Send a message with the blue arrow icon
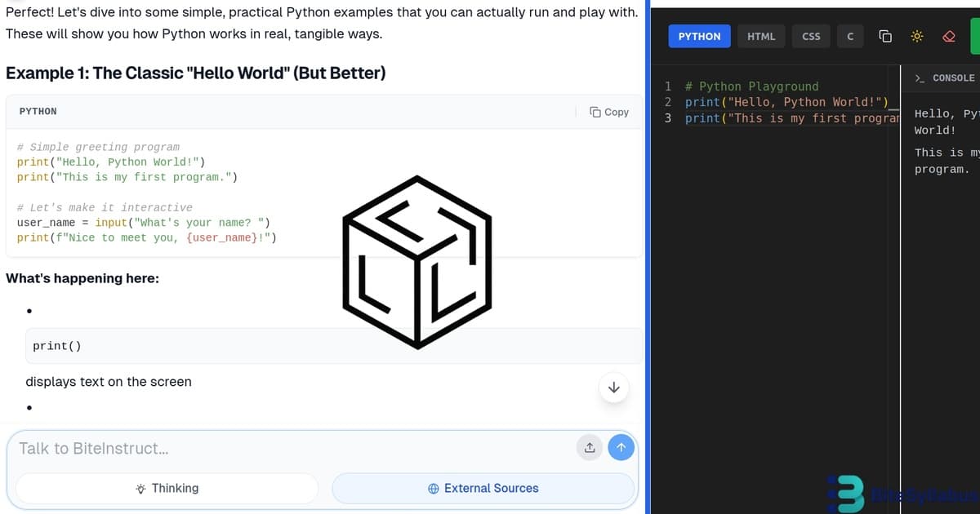This screenshot has height=514, width=980. (x=621, y=447)
